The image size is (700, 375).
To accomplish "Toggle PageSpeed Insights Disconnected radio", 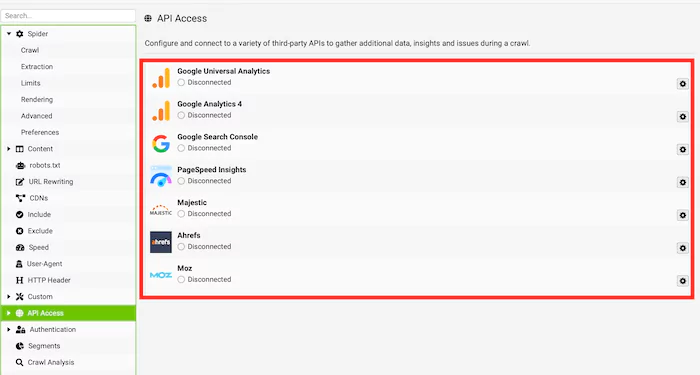I will pyautogui.click(x=181, y=181).
